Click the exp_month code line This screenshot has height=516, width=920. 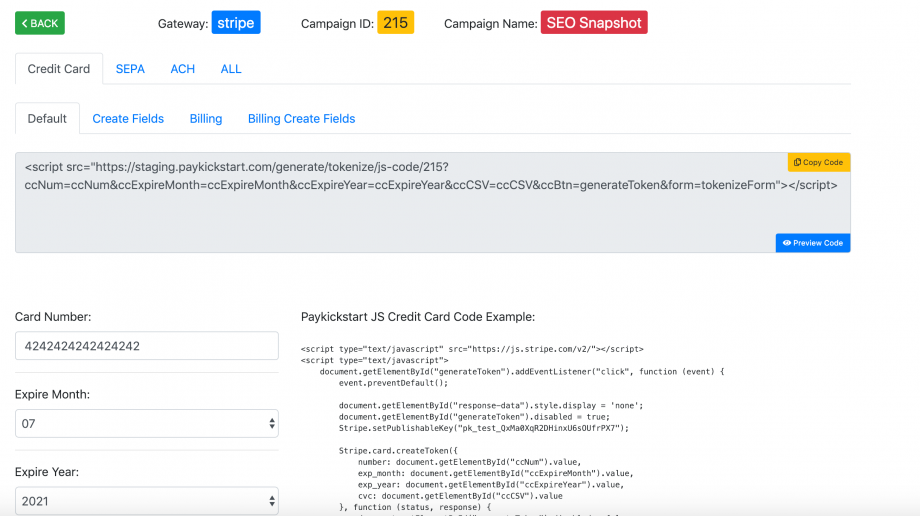point(496,473)
